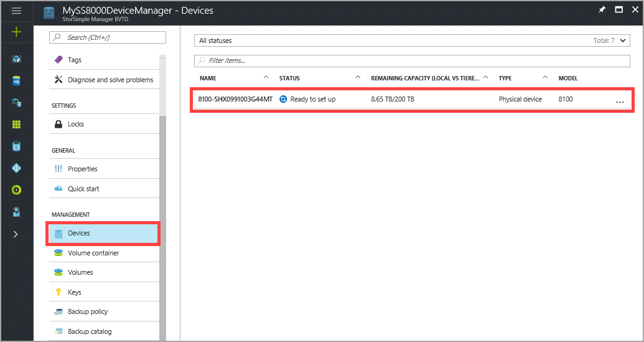Sort by REMAINING CAPACITY column arrow
The width and height of the screenshot is (644, 342).
click(x=486, y=78)
